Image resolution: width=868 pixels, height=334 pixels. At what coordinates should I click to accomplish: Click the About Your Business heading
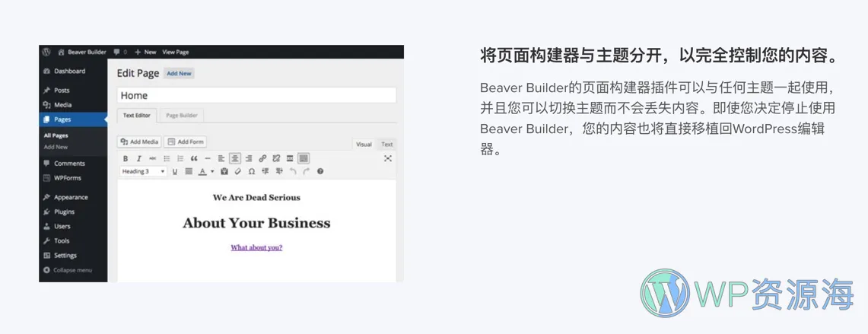coord(256,223)
